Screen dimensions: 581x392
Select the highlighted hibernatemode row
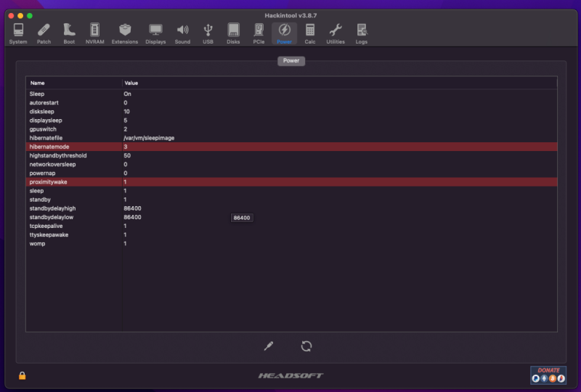click(292, 147)
